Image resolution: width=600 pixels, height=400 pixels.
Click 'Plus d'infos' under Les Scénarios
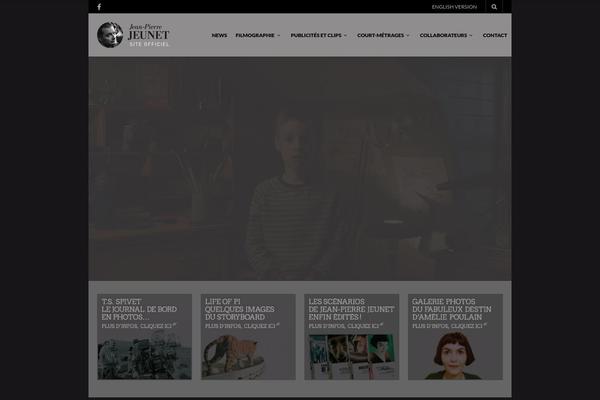346,326
